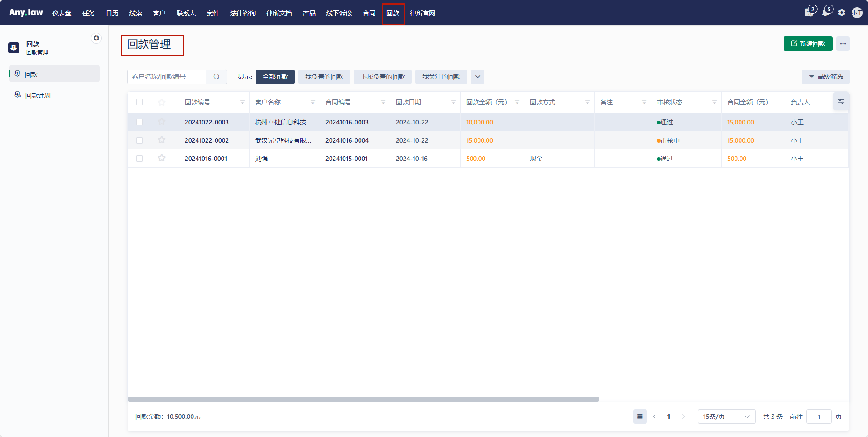Click the Any.law logo

[26, 13]
